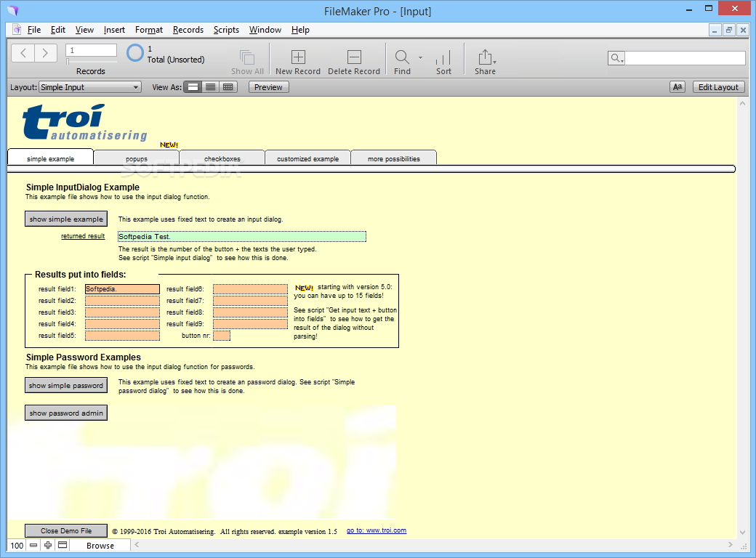Select the simple example tab

pyautogui.click(x=51, y=158)
